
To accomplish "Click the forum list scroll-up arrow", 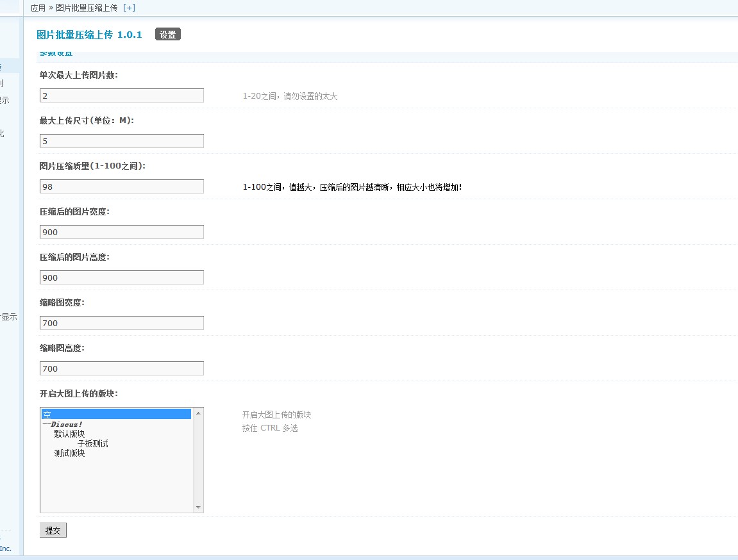I will pyautogui.click(x=198, y=413).
